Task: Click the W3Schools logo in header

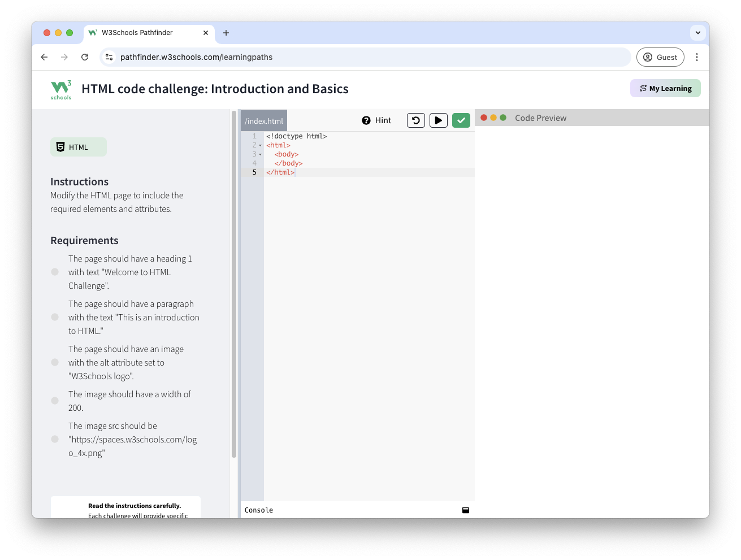Action: (61, 89)
